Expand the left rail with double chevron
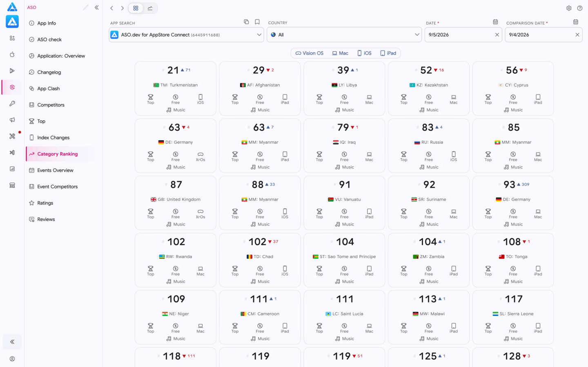Screen dimensions: 588x367 click(12, 342)
